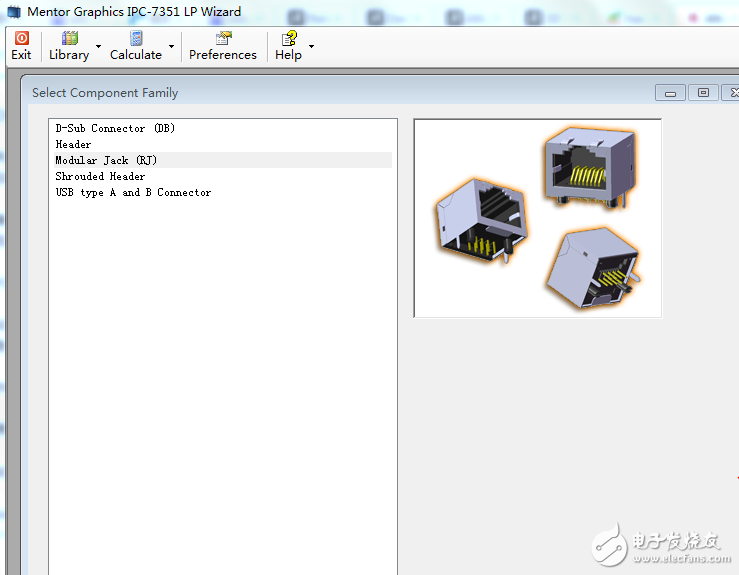Image resolution: width=739 pixels, height=575 pixels.
Task: Click the Calculate calculator icon
Action: click(x=136, y=38)
